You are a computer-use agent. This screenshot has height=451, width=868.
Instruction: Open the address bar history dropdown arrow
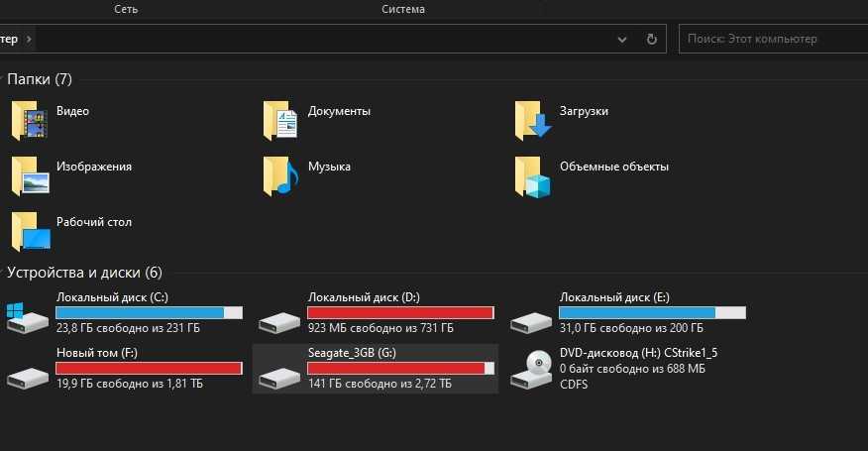coord(622,40)
